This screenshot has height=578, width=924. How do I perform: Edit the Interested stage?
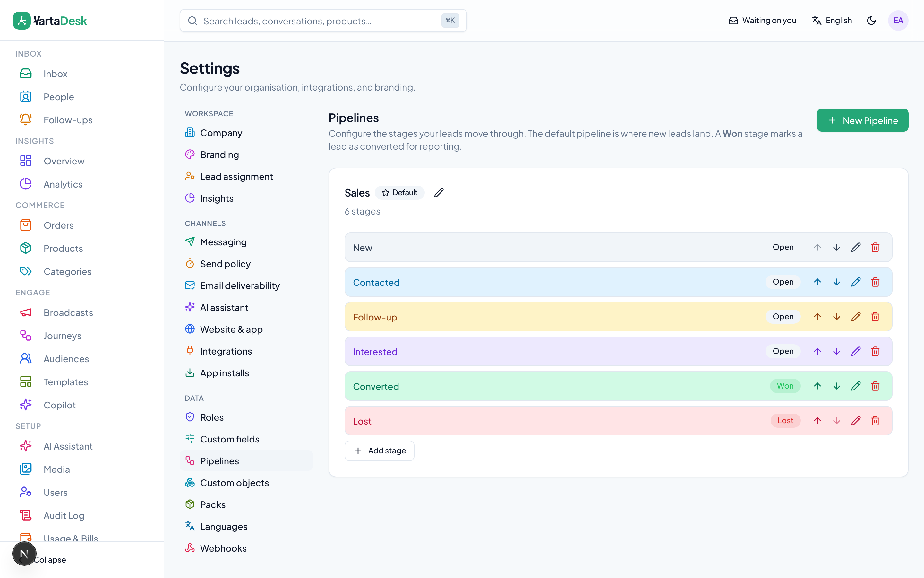[x=856, y=351]
